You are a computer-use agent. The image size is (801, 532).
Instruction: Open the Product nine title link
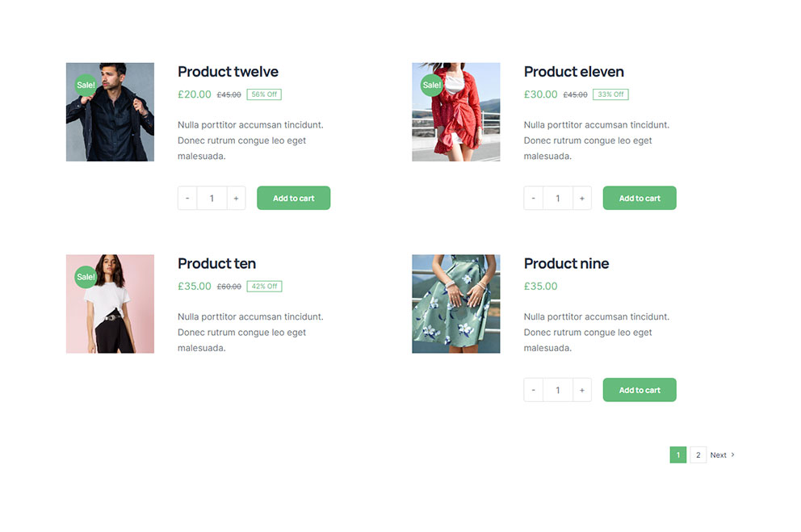tap(566, 264)
